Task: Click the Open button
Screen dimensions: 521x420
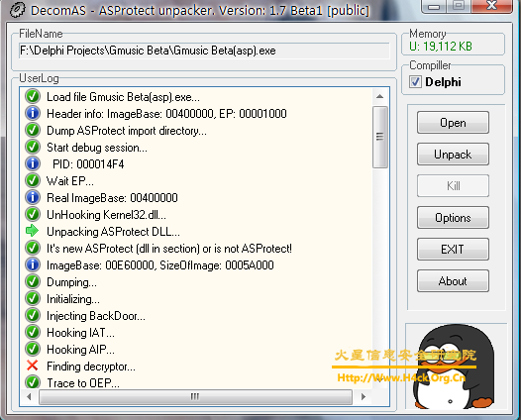Action: coord(453,123)
